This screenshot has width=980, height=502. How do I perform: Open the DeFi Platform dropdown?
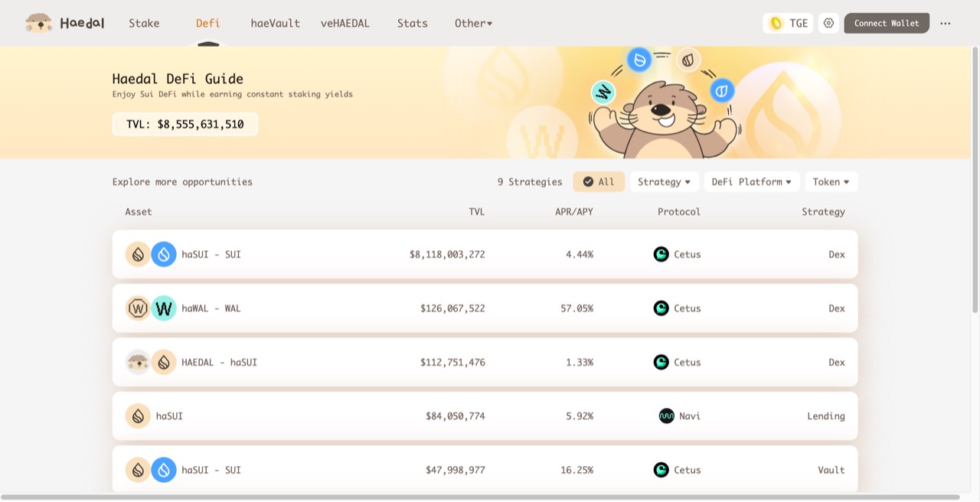(x=752, y=181)
